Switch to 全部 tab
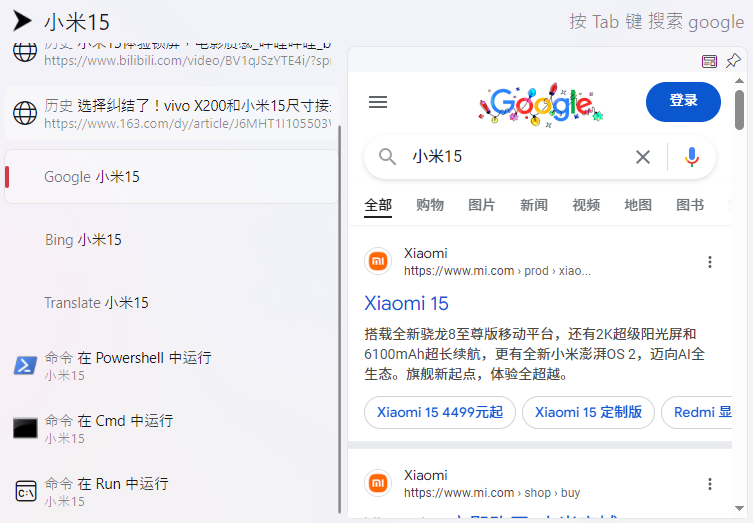The width and height of the screenshot is (753, 523). (x=378, y=206)
